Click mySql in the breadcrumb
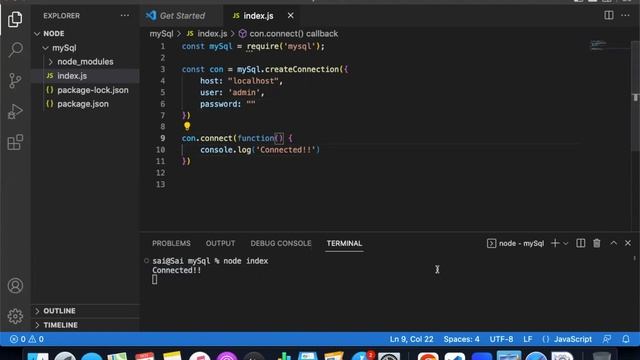 click(x=161, y=33)
